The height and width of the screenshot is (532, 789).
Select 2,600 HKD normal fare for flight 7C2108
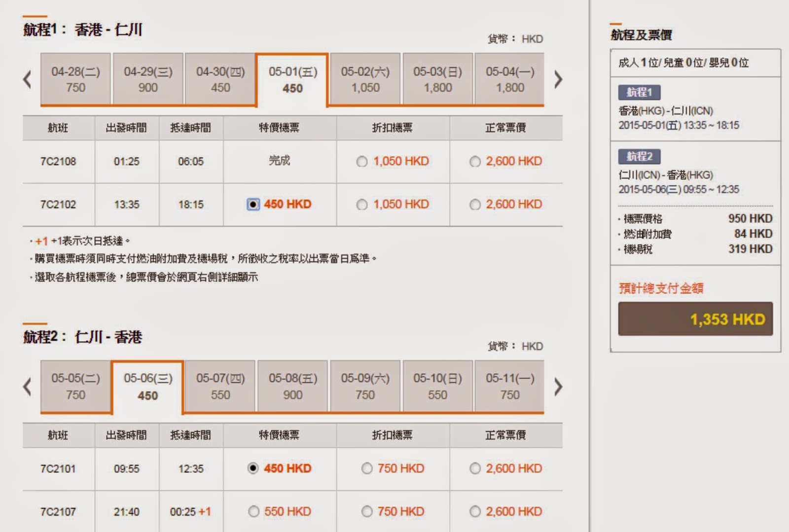coord(475,162)
